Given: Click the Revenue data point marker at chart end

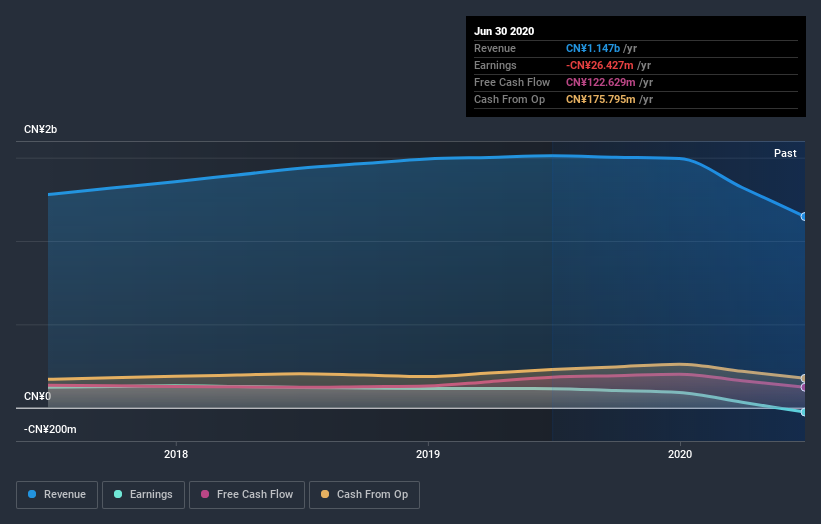Looking at the screenshot, I should click(x=804, y=216).
